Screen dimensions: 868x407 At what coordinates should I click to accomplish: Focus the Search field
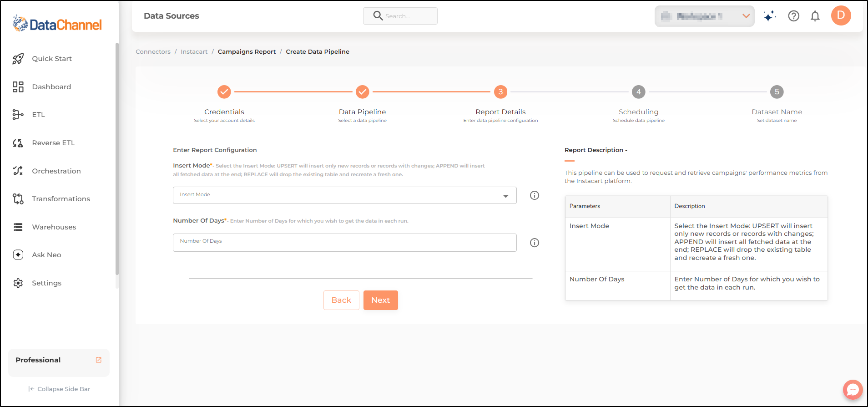400,16
